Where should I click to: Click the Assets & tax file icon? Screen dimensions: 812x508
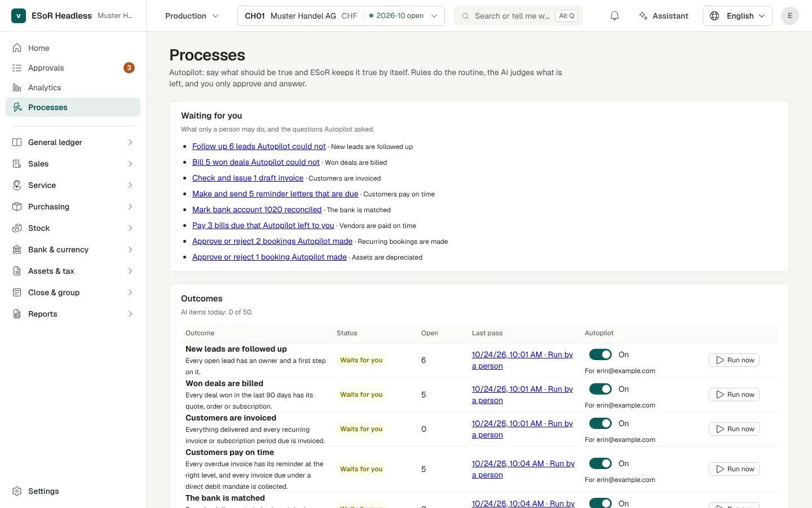[x=17, y=271]
